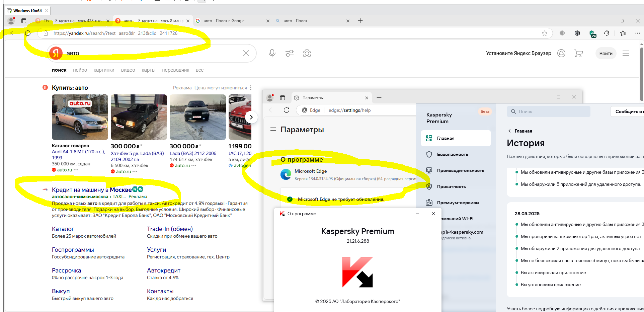Click the Lada 2112 car thumbnail
The width and height of the screenshot is (644, 312).
pos(198,117)
